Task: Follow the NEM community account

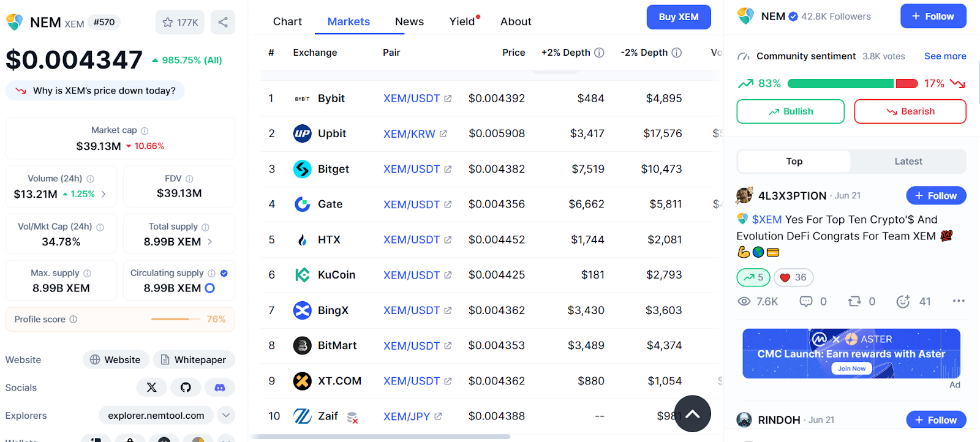Action: click(933, 16)
